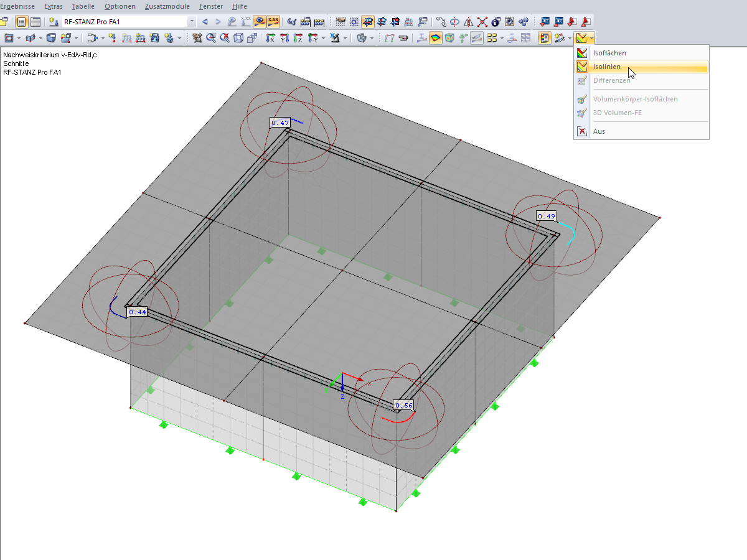Click the yellow boxes arrangement icon
This screenshot has width=747, height=560.
click(x=492, y=38)
